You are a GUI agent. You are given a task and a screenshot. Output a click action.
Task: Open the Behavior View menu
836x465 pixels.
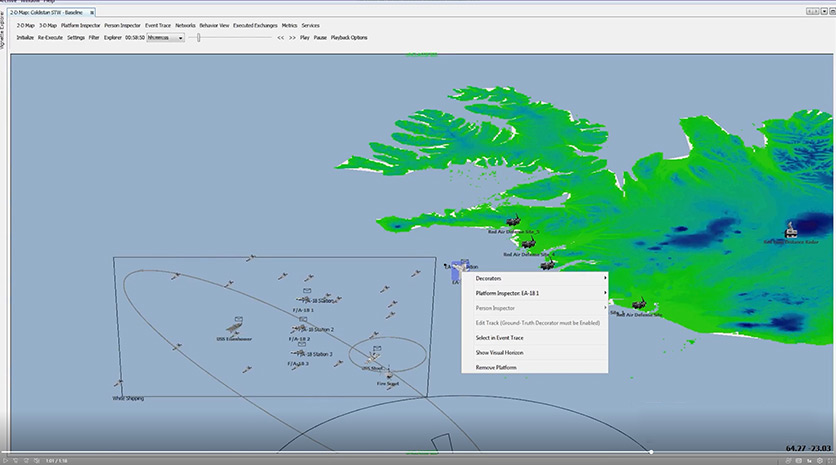pyautogui.click(x=214, y=23)
